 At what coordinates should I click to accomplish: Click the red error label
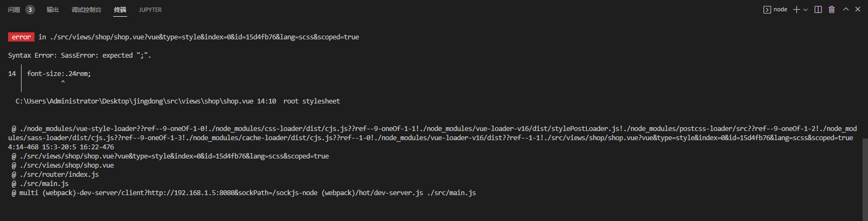21,37
